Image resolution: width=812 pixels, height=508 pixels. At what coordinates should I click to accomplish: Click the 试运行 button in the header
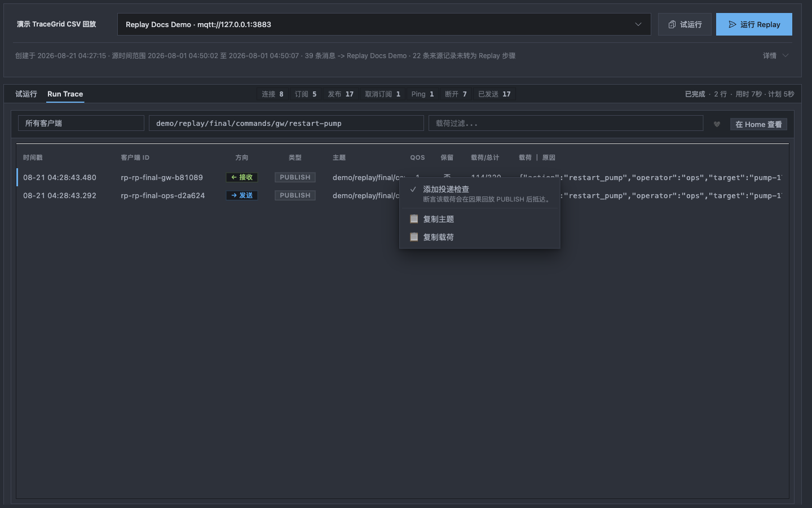pos(685,24)
